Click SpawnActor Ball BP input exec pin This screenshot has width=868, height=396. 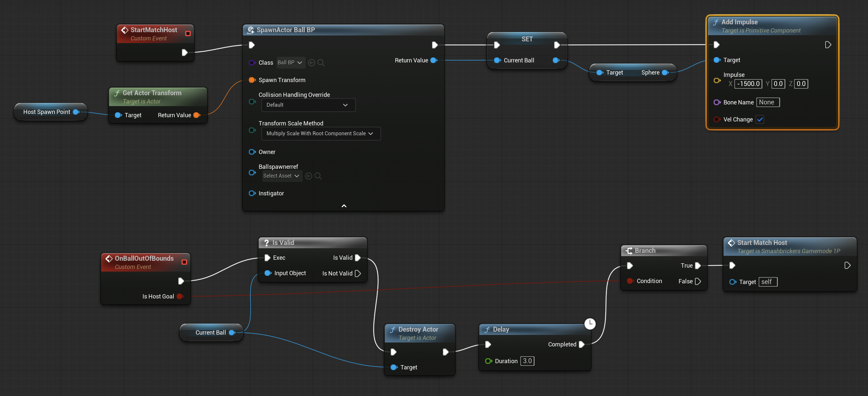pyautogui.click(x=251, y=45)
